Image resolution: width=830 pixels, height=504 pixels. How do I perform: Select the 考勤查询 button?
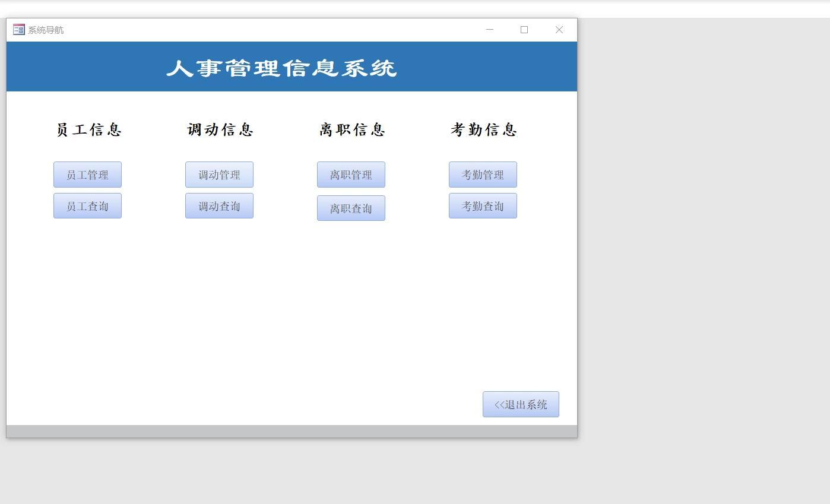tap(483, 206)
